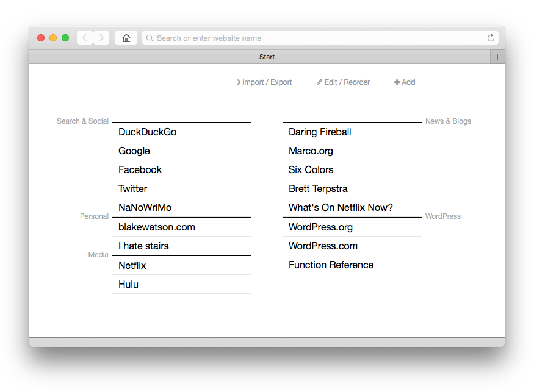Open Edit / Reorder mode
534x392 pixels.
pyautogui.click(x=343, y=82)
